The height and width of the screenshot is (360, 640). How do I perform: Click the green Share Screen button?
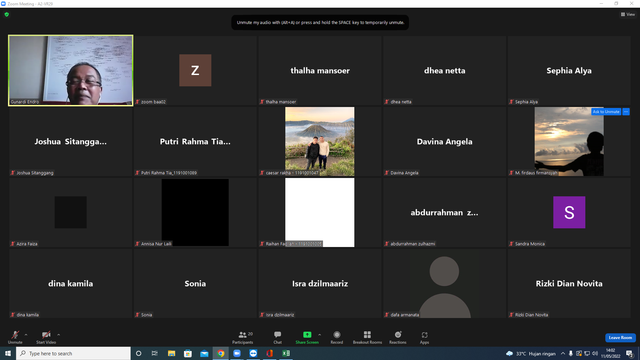tap(307, 337)
